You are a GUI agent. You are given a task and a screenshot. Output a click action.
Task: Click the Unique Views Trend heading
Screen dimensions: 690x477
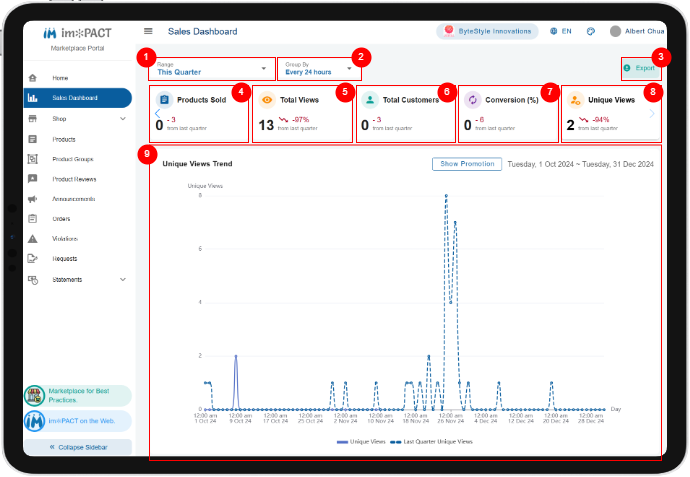(x=197, y=164)
